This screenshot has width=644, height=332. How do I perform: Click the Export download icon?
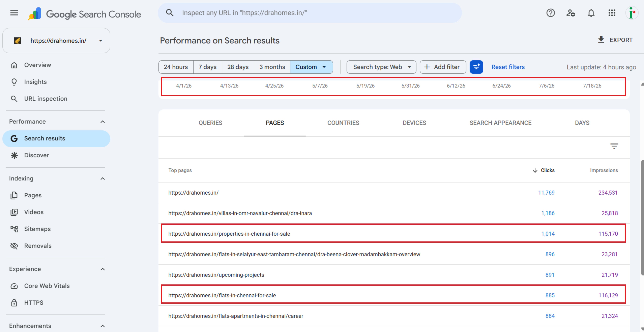[x=601, y=40]
